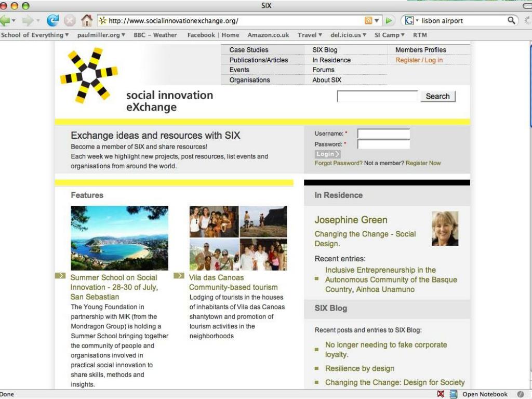Open Events navigation item

(x=239, y=70)
